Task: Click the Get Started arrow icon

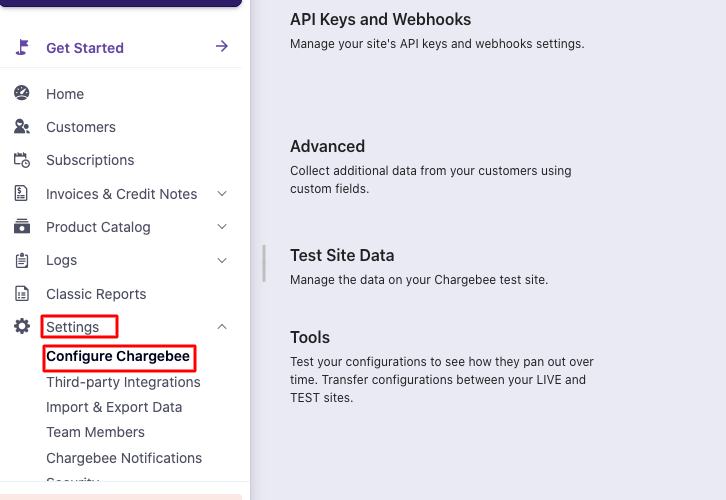Action: [x=222, y=46]
